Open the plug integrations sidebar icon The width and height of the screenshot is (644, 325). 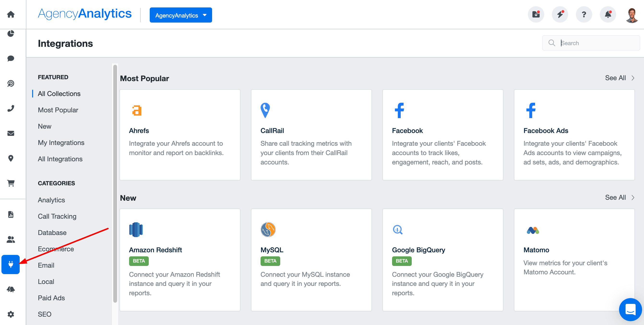pos(11,264)
